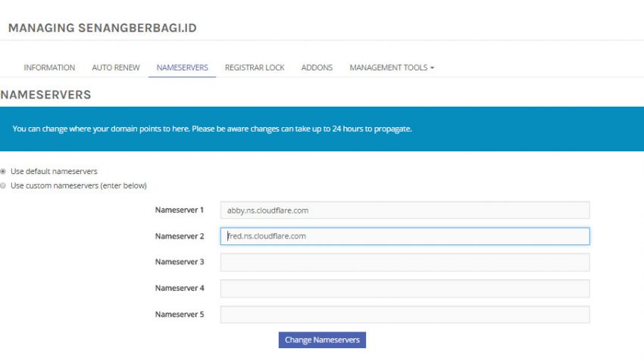This screenshot has width=644, height=361.
Task: Open the Information tab
Action: coord(49,67)
